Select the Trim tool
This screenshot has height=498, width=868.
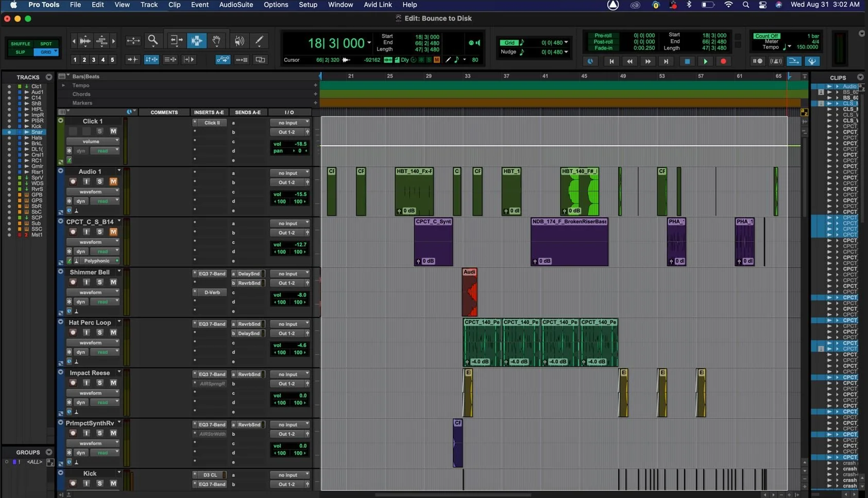tap(176, 40)
